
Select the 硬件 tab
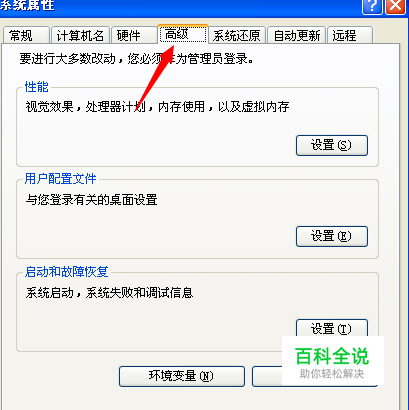pyautogui.click(x=134, y=35)
